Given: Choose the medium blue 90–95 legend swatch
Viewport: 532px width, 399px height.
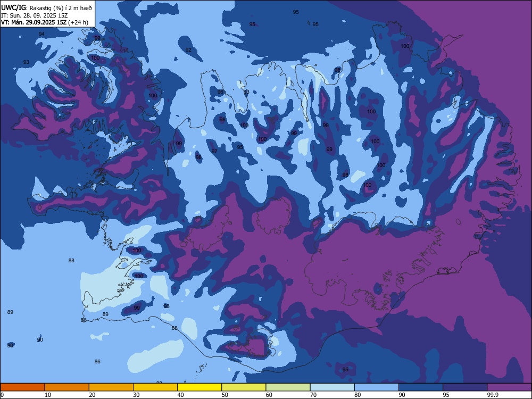Looking at the screenshot, I should pos(421,387).
